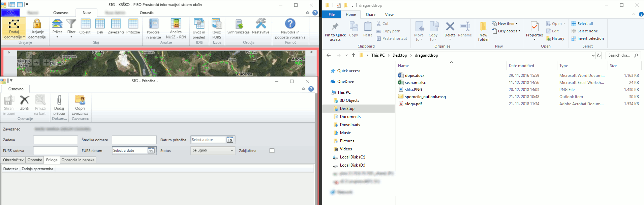Click into the Zadeva text field
This screenshot has width=644, height=205.
pos(56,140)
